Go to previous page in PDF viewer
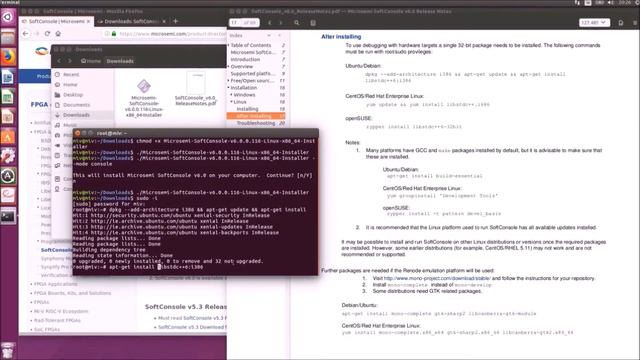This screenshot has height=360, width=640. [x=270, y=23]
